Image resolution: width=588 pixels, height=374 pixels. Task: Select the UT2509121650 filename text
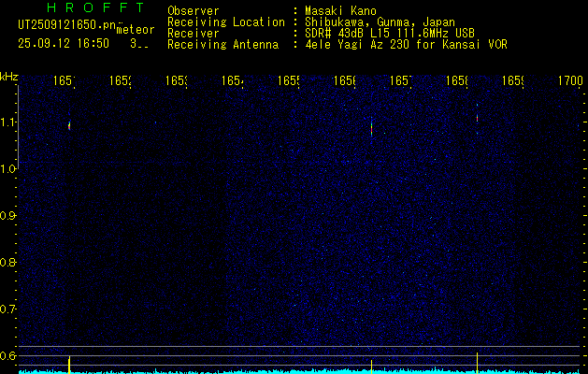pos(67,25)
